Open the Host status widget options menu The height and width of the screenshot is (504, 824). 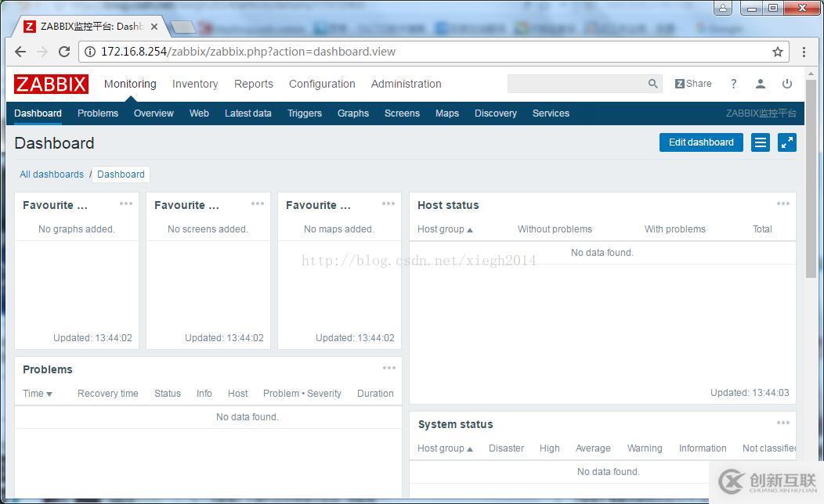783,203
